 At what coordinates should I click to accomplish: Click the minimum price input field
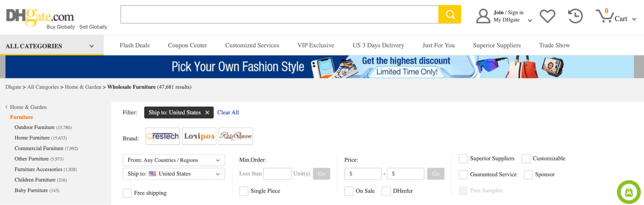[x=363, y=174]
